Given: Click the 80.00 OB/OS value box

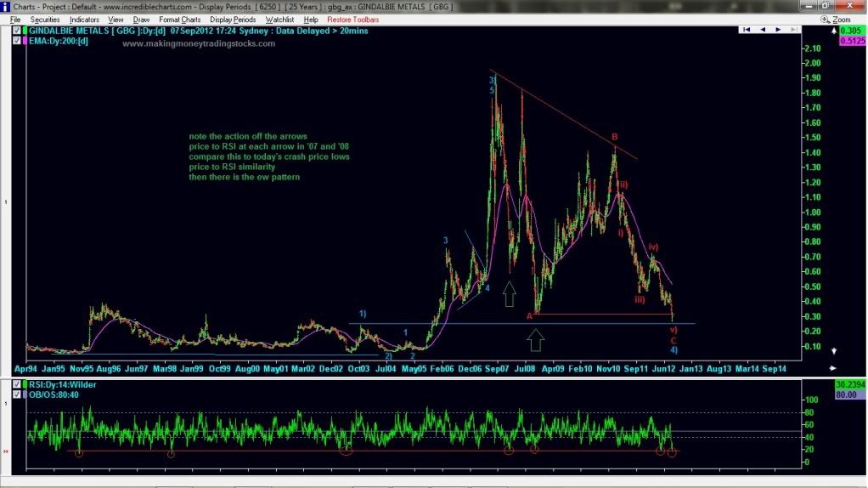Looking at the screenshot, I should [850, 395].
